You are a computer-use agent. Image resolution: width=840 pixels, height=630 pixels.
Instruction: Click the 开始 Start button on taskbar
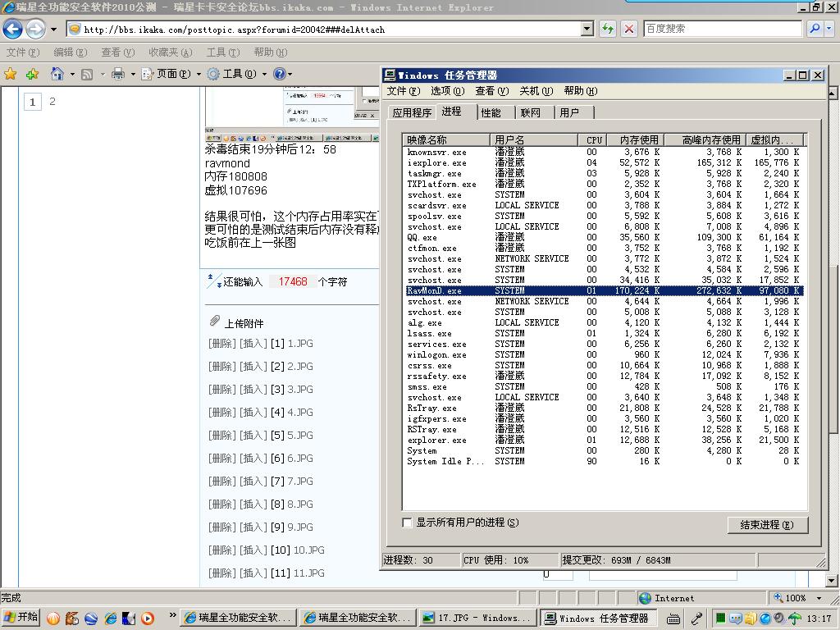21,618
